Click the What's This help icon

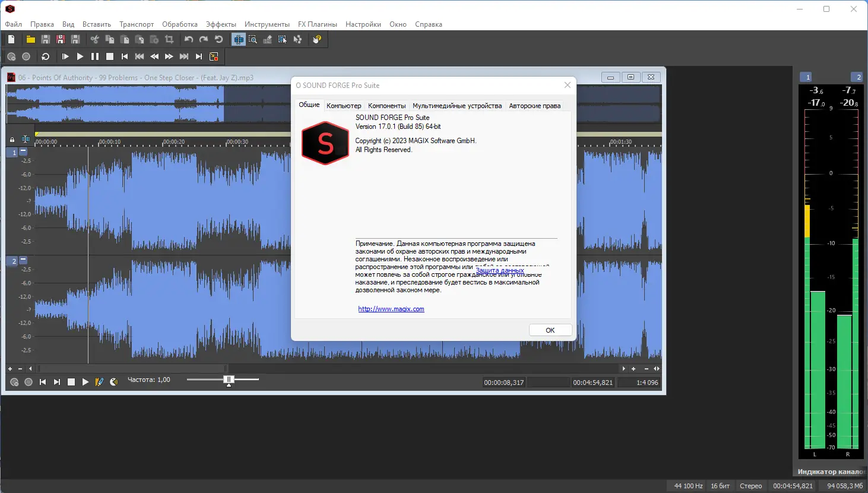click(318, 39)
